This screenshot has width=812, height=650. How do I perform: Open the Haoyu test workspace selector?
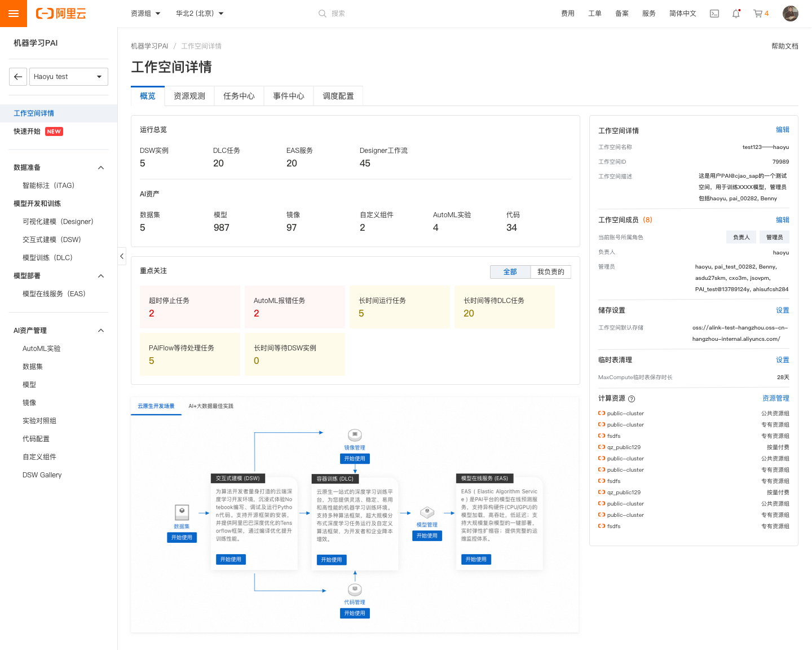68,76
